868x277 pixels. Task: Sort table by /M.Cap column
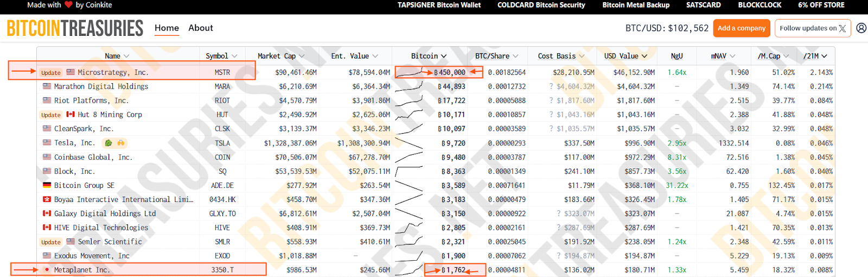pos(773,56)
